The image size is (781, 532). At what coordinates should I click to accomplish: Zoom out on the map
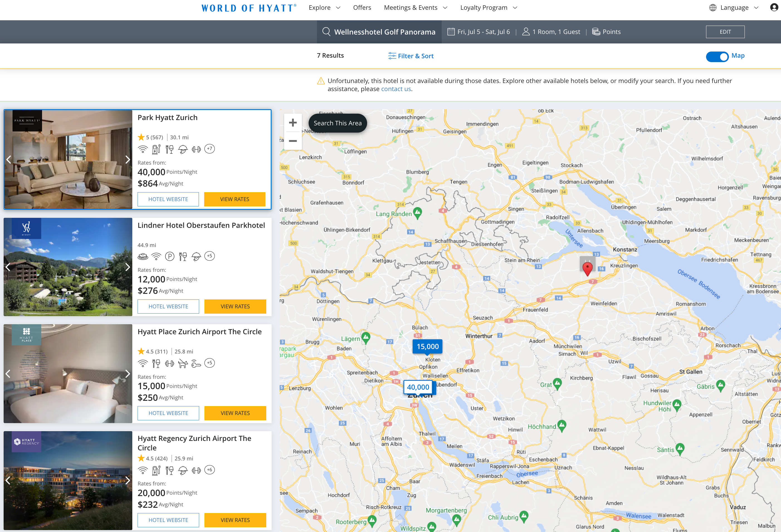point(292,141)
